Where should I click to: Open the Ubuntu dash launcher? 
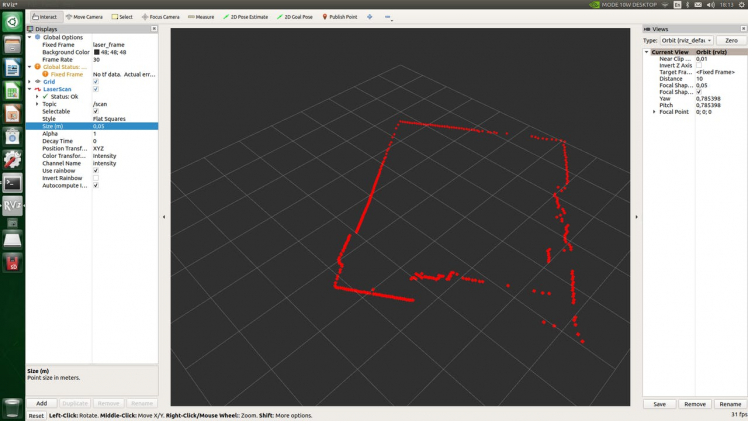click(x=12, y=22)
